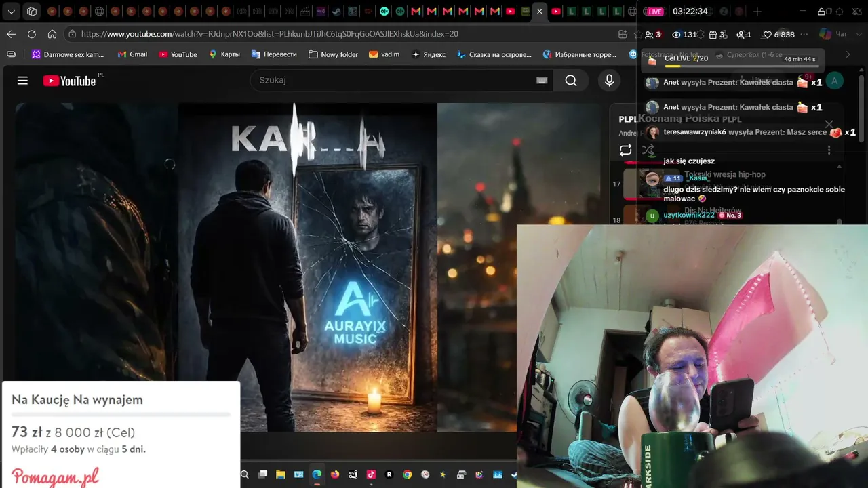Play the video showing Aurayix Music artwork
The height and width of the screenshot is (488, 868).
pyautogui.click(x=307, y=267)
